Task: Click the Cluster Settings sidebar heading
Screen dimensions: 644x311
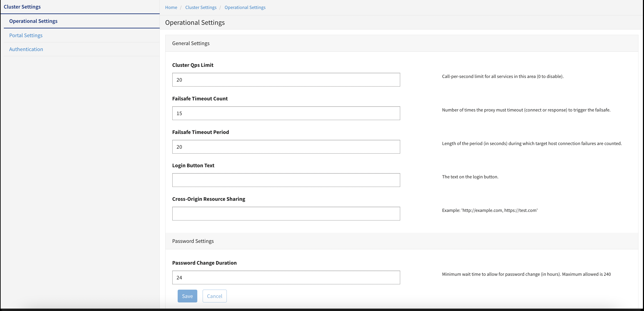Action: pyautogui.click(x=22, y=7)
